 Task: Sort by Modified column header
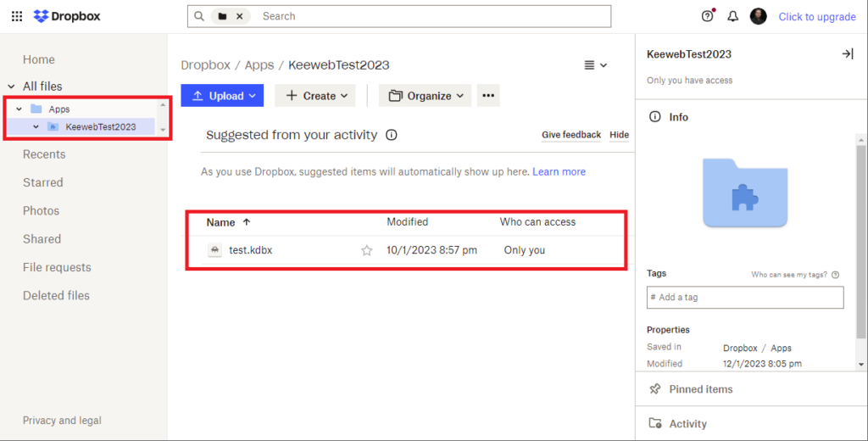(408, 221)
